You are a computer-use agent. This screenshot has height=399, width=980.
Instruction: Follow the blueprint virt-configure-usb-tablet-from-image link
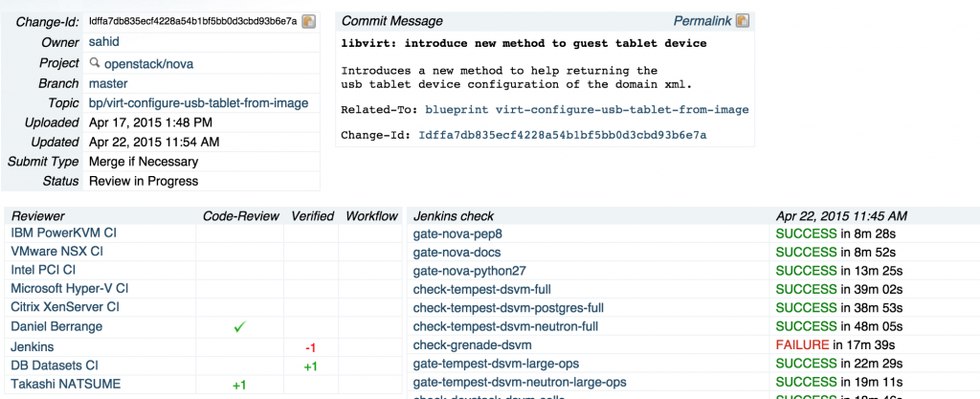click(587, 110)
